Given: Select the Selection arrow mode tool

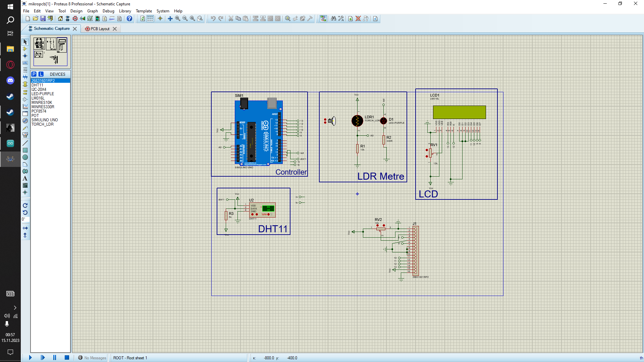Looking at the screenshot, I should click(25, 42).
